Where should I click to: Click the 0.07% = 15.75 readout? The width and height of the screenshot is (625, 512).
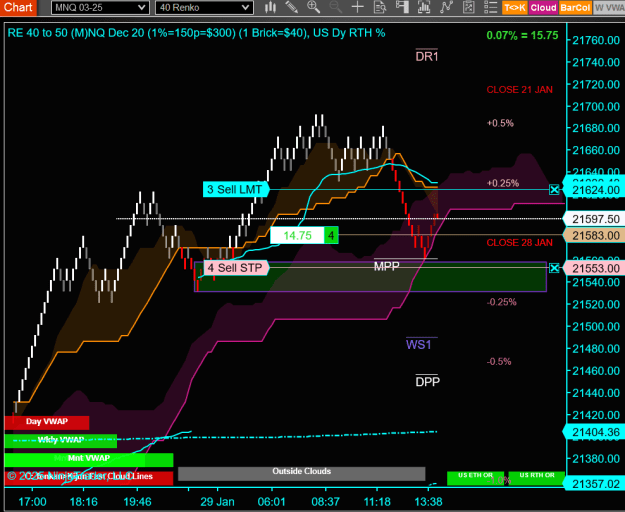(x=522, y=35)
